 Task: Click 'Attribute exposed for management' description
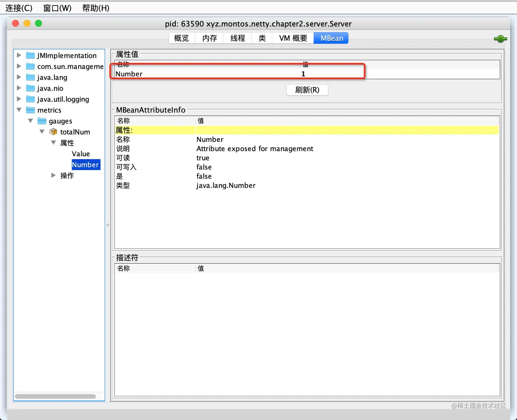255,148
